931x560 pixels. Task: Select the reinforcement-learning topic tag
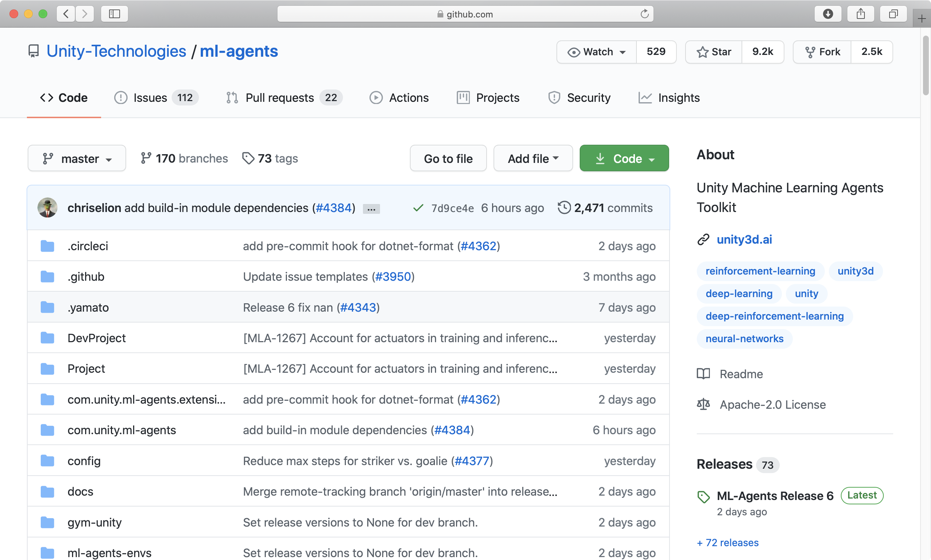click(760, 271)
